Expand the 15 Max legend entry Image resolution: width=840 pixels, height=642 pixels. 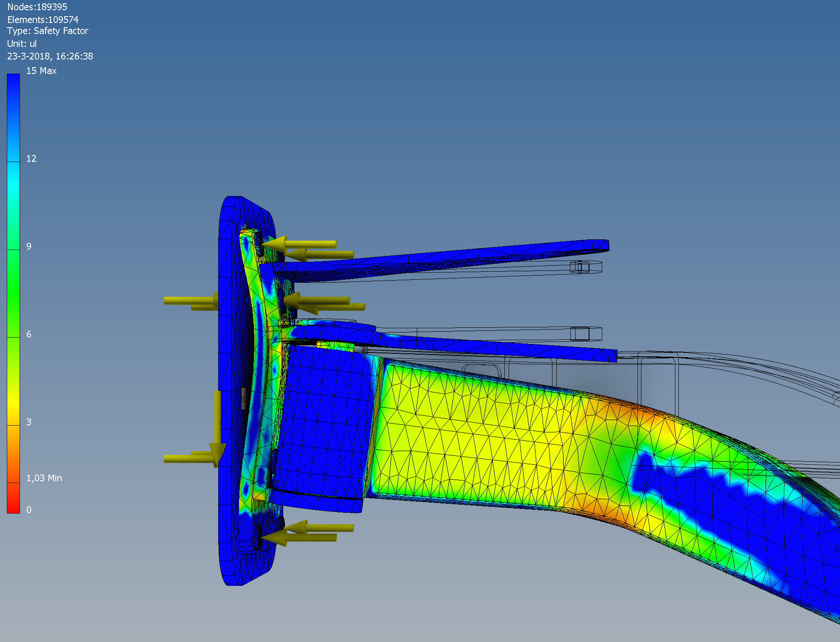[x=41, y=71]
